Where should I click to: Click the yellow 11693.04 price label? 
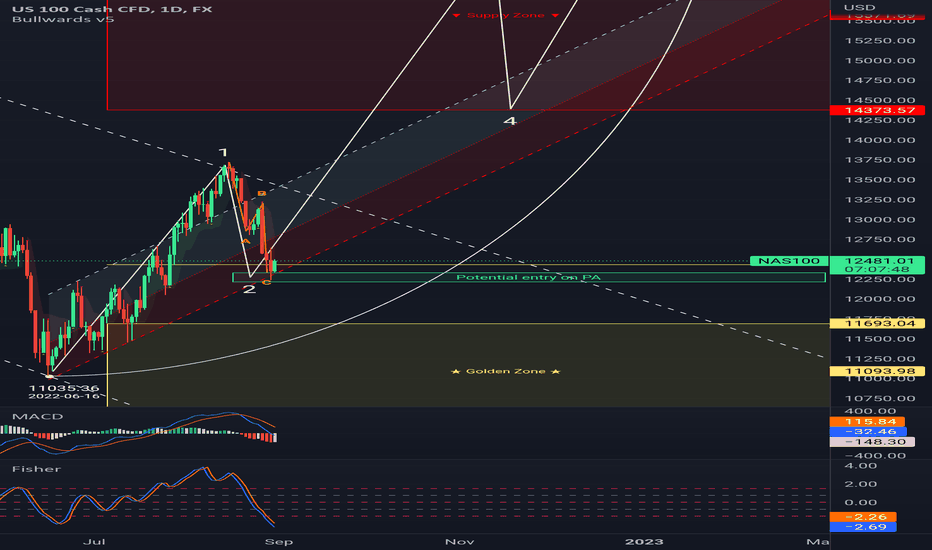pyautogui.click(x=877, y=323)
